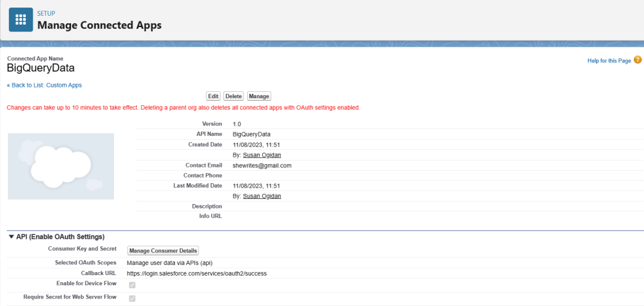Click the Selected OAuth Scopes label
The width and height of the screenshot is (644, 306).
86,263
